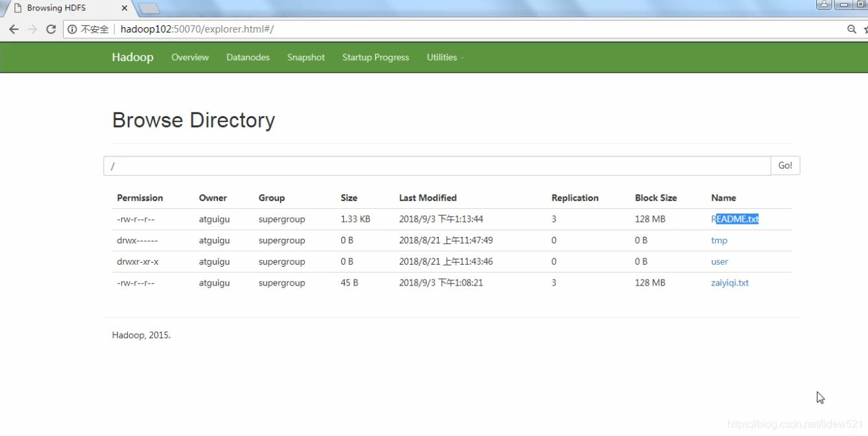The image size is (868, 436).
Task: Click the browser address bar URL
Action: pos(197,29)
